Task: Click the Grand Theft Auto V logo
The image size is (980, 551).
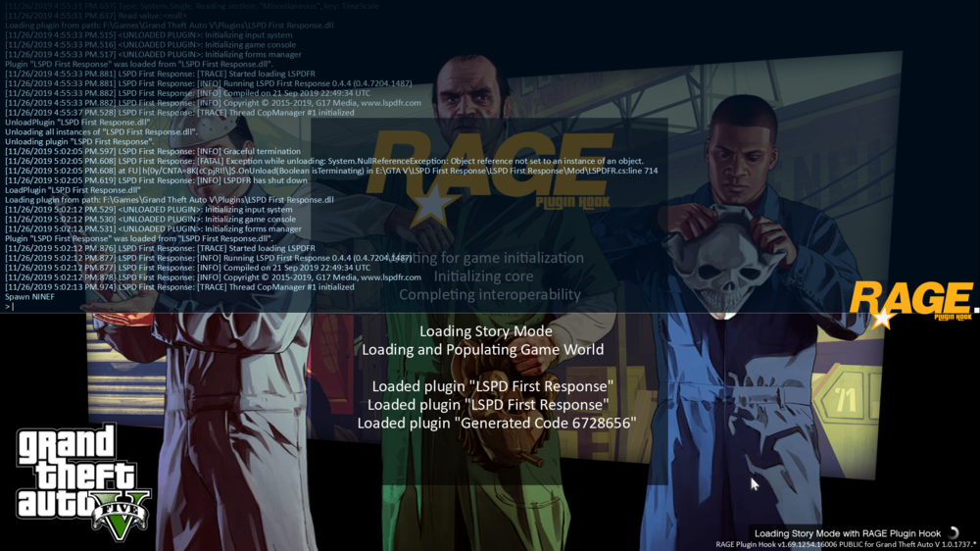Action: click(x=83, y=481)
